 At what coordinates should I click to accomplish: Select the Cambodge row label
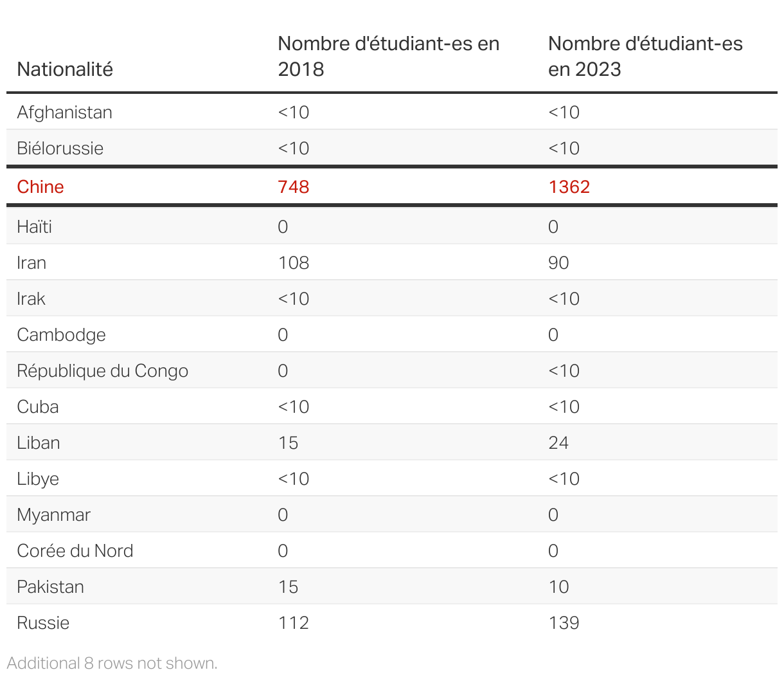point(62,334)
